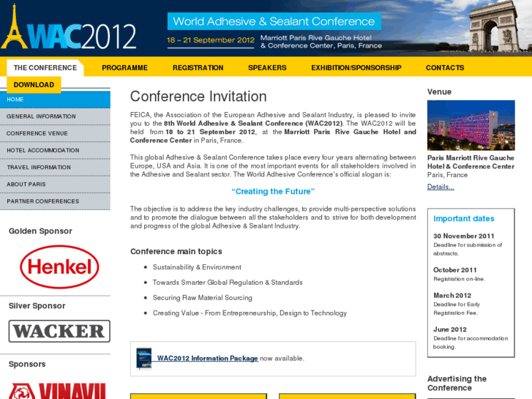This screenshot has width=532, height=399.
Task: Click the information package booklet icon
Action: coord(144,358)
